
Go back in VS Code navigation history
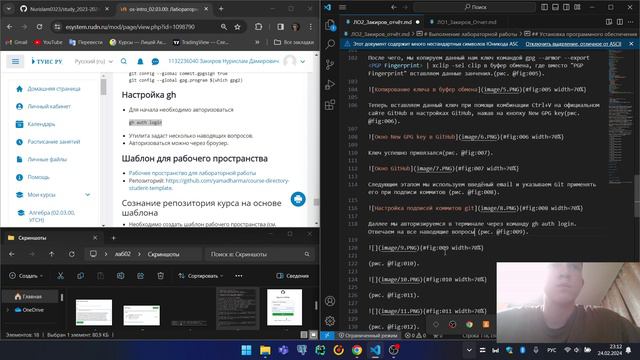pos(393,7)
